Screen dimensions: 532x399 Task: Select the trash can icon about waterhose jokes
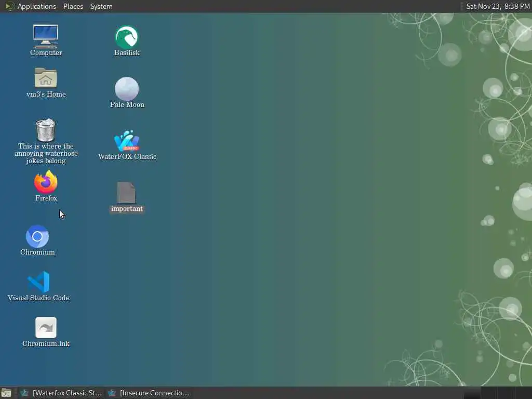(x=46, y=130)
